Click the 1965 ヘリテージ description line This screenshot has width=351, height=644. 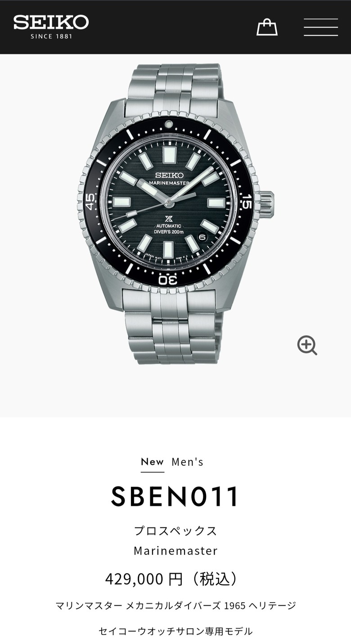tap(175, 606)
